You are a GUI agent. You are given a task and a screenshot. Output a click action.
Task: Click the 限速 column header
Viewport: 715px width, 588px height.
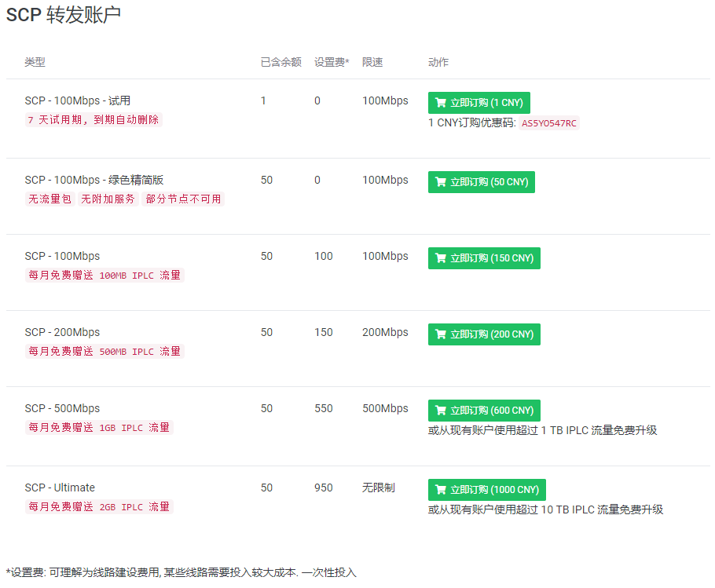pyautogui.click(x=372, y=62)
